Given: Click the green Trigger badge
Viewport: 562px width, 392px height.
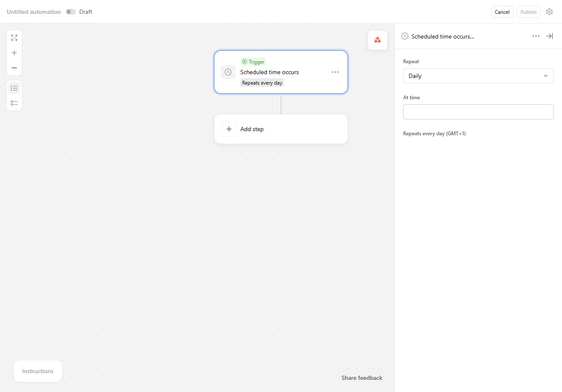Looking at the screenshot, I should pos(253,62).
